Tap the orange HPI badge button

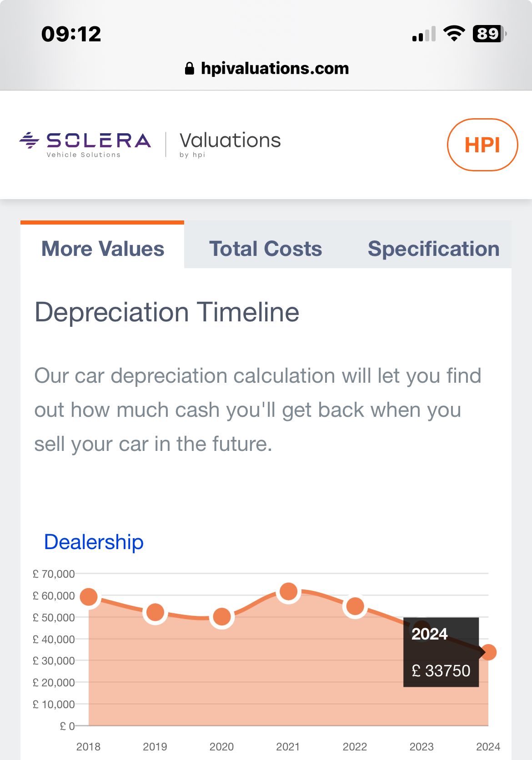(482, 145)
